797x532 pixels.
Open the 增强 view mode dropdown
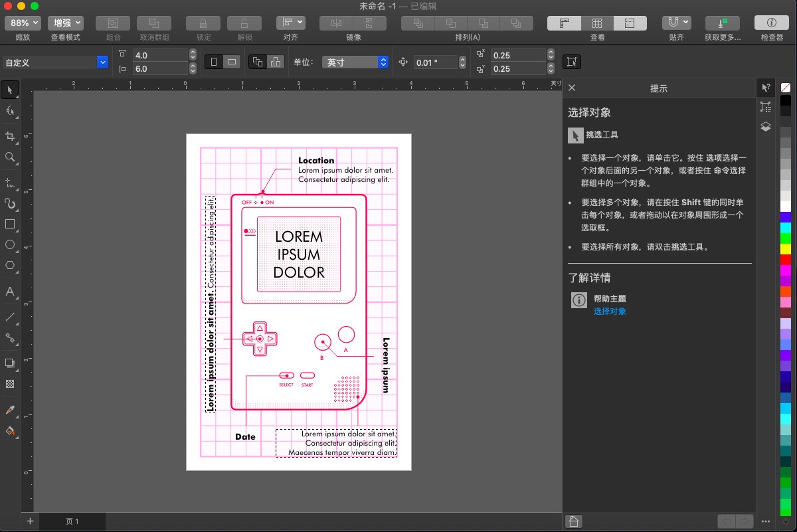(x=66, y=21)
